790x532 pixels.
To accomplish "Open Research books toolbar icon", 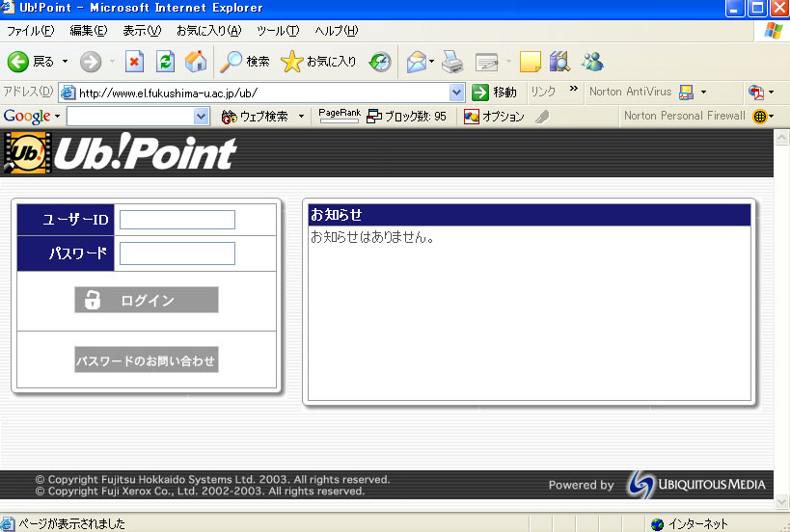I will click(x=559, y=62).
